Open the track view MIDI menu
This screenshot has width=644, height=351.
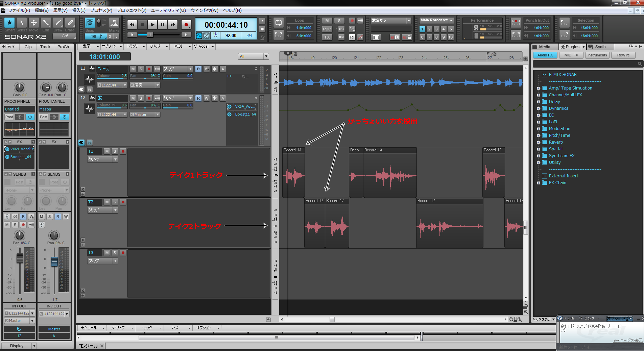click(182, 47)
